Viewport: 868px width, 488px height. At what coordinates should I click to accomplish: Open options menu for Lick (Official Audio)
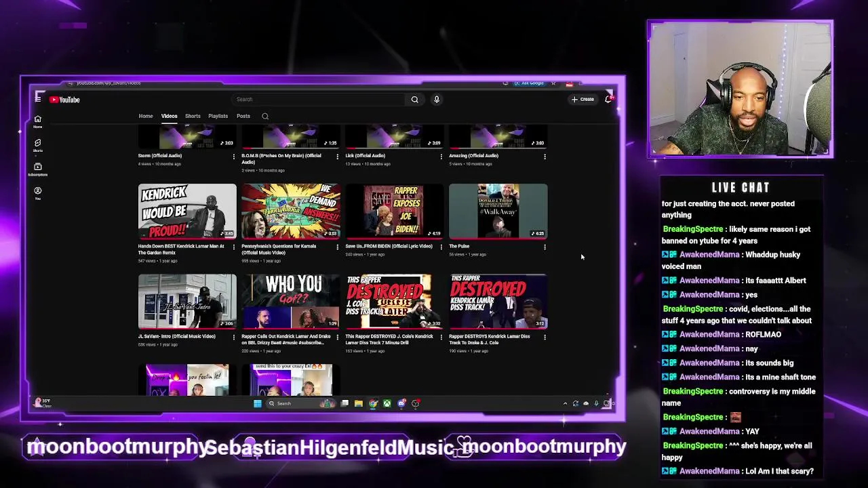point(441,157)
